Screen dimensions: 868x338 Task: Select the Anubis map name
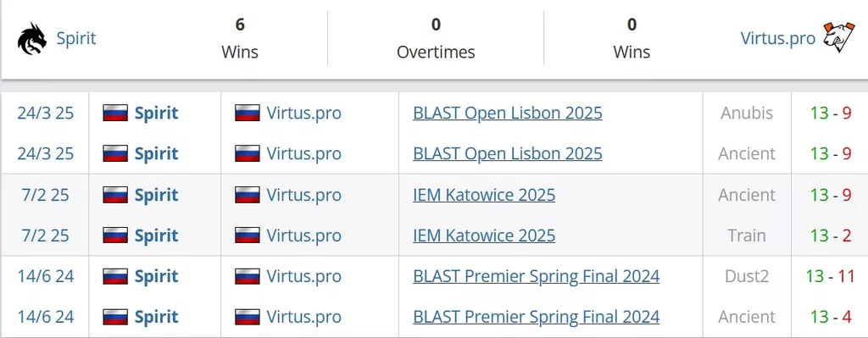[747, 114]
